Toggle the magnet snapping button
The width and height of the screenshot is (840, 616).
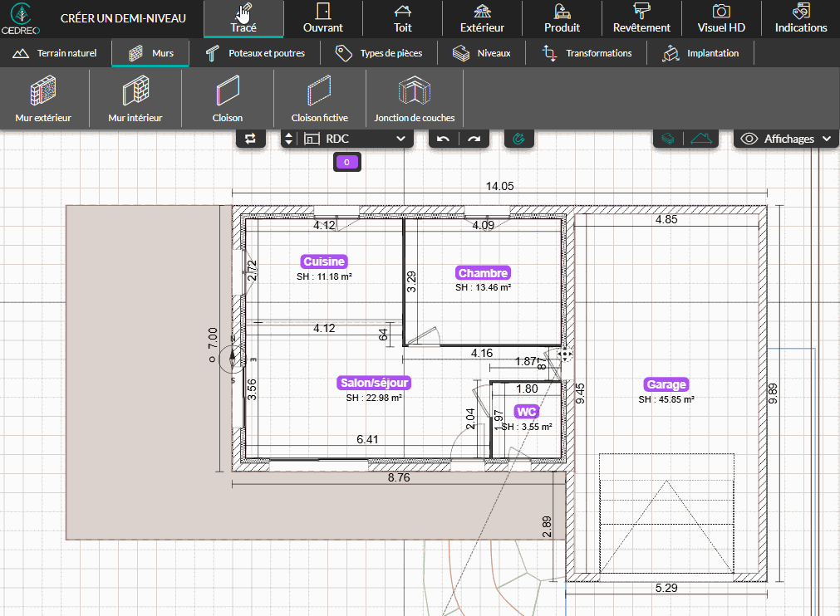pyautogui.click(x=520, y=139)
